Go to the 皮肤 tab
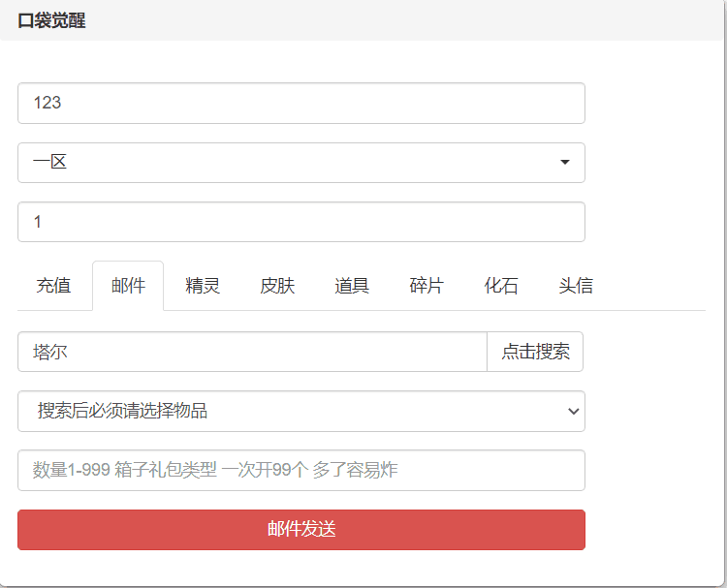 point(277,286)
